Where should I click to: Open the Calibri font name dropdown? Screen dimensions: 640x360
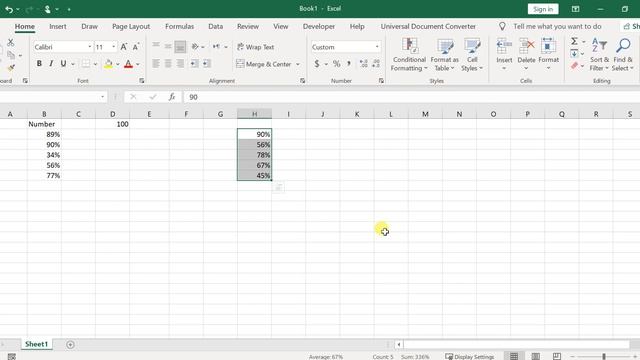pos(90,47)
